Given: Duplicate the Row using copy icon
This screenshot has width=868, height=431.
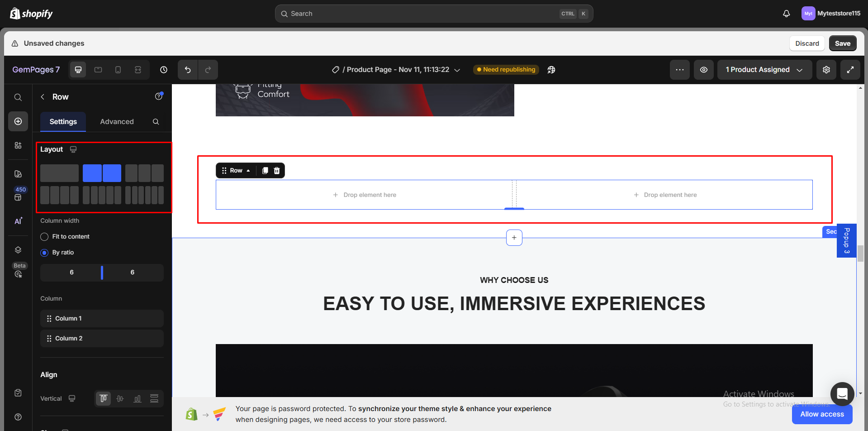Looking at the screenshot, I should [265, 171].
